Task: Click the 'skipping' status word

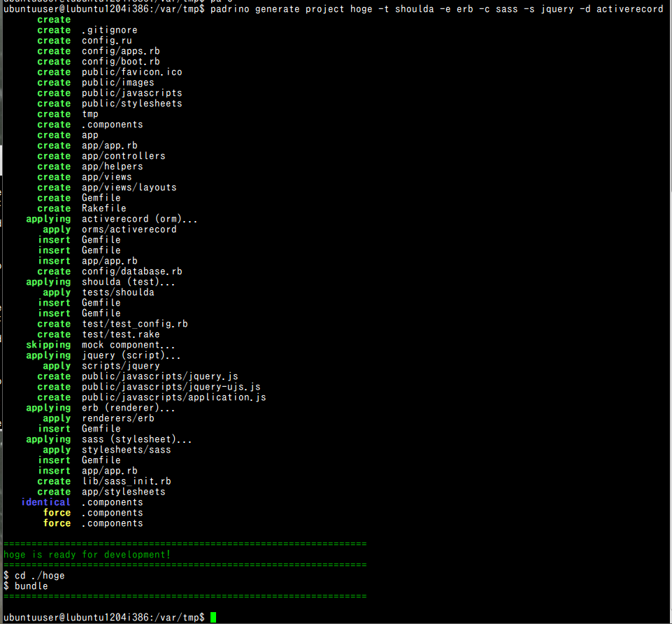Action: tap(48, 345)
